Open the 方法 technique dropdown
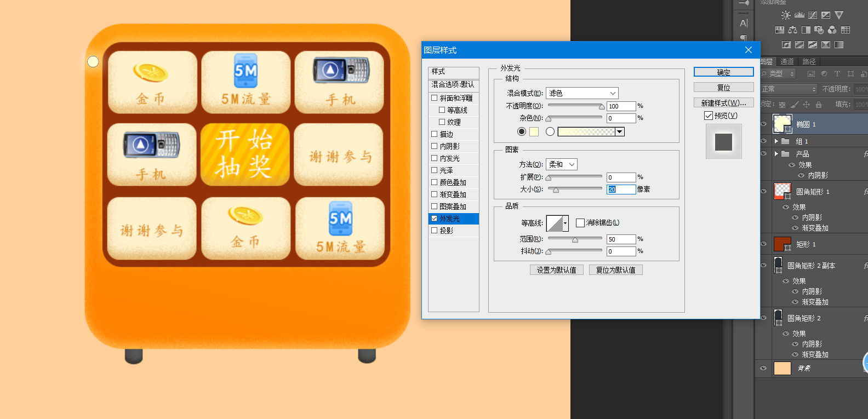The height and width of the screenshot is (419, 868). pyautogui.click(x=561, y=164)
